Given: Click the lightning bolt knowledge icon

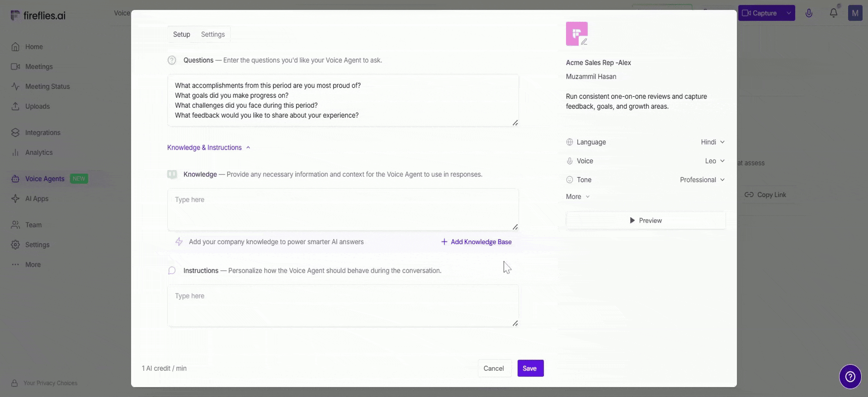Looking at the screenshot, I should pyautogui.click(x=179, y=242).
